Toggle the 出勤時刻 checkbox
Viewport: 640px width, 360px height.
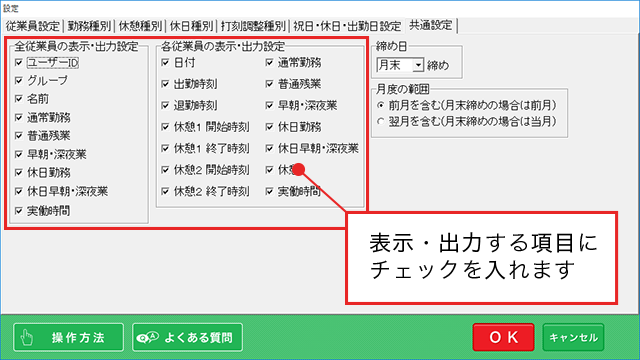(x=165, y=84)
